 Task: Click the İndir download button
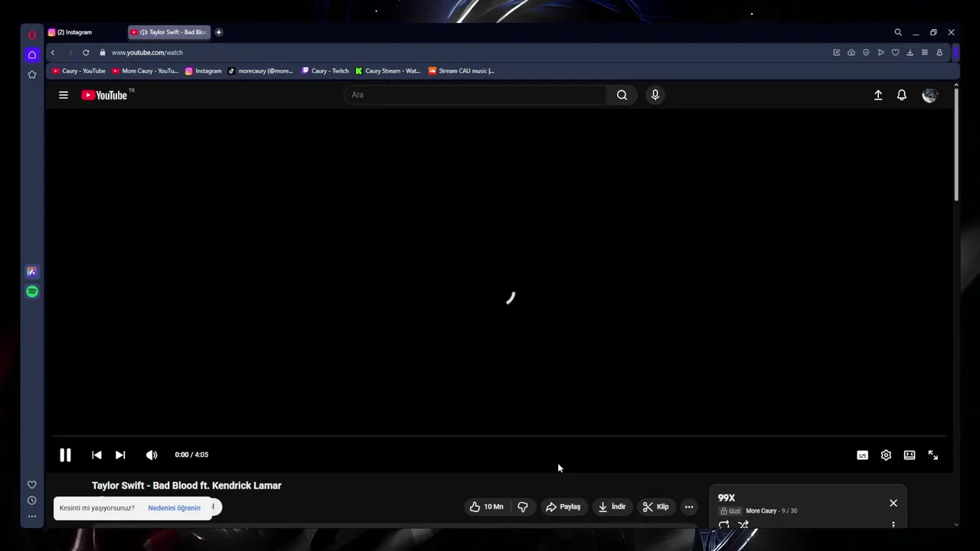point(612,507)
